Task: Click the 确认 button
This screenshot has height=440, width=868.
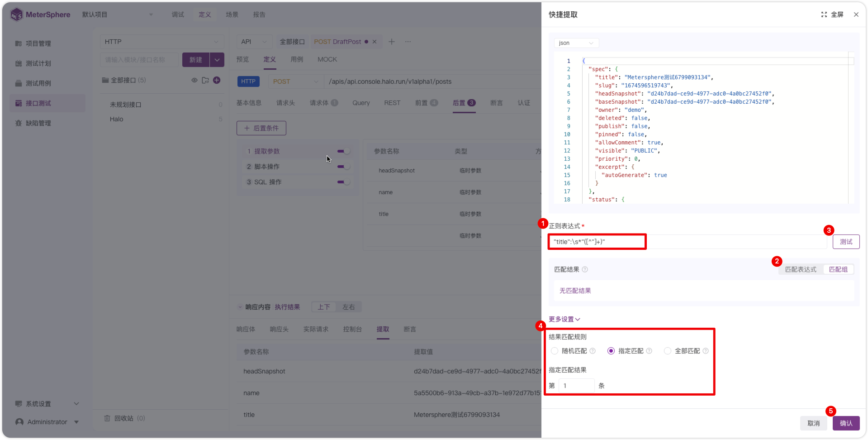Action: point(846,423)
